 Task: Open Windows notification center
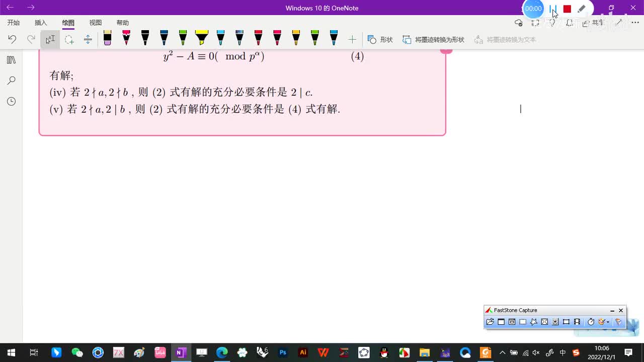click(x=628, y=352)
